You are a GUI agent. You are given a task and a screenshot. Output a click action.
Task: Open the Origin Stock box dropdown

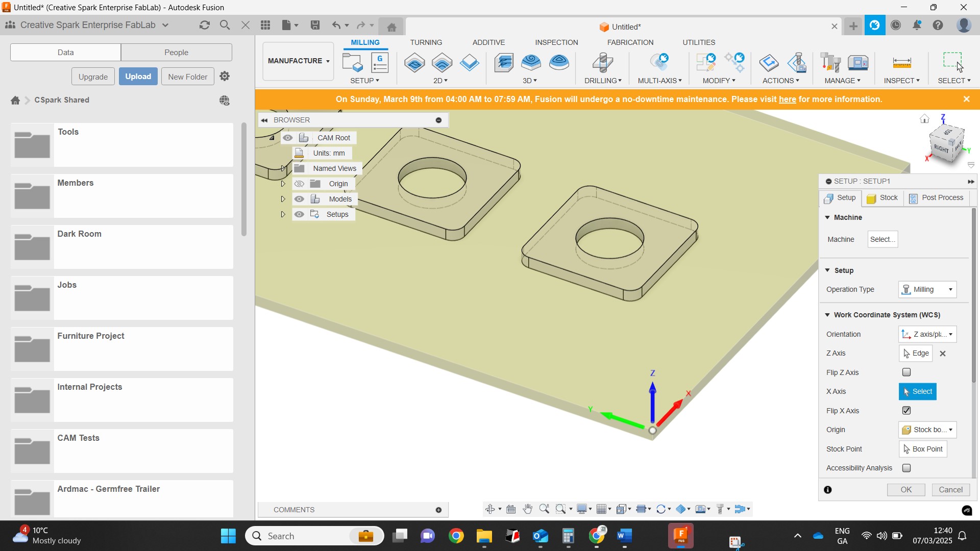927,430
